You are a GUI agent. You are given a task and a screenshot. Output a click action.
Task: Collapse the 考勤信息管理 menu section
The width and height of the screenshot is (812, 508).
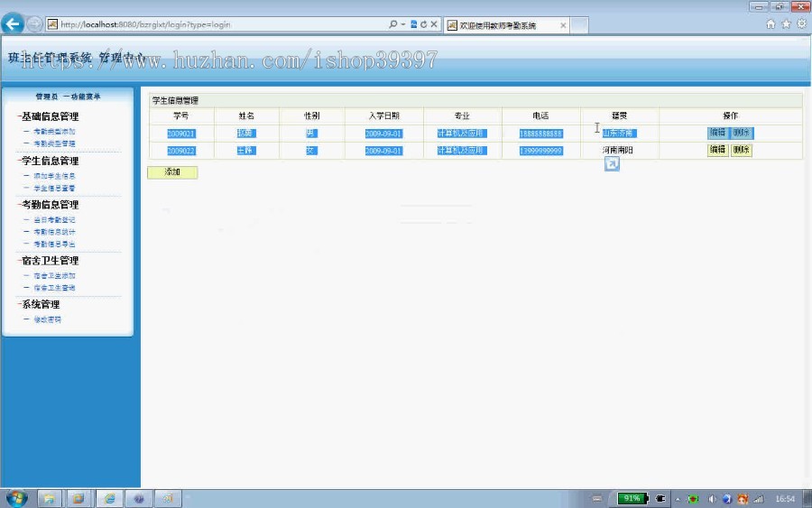click(x=49, y=205)
